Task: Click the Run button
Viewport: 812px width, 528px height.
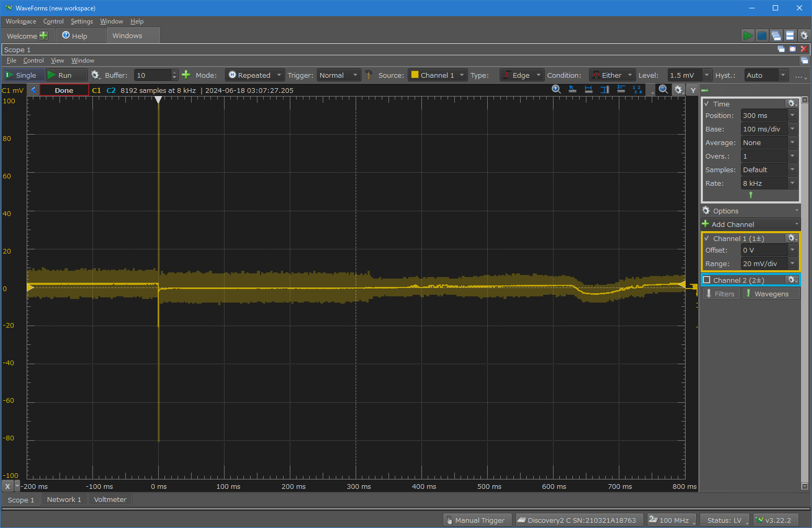Action: pyautogui.click(x=66, y=75)
